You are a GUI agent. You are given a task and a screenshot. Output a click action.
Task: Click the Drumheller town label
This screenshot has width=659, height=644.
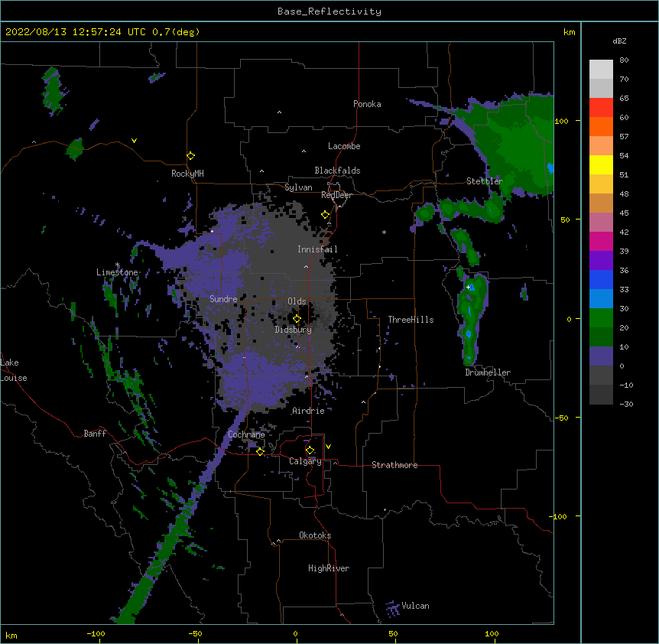click(488, 372)
